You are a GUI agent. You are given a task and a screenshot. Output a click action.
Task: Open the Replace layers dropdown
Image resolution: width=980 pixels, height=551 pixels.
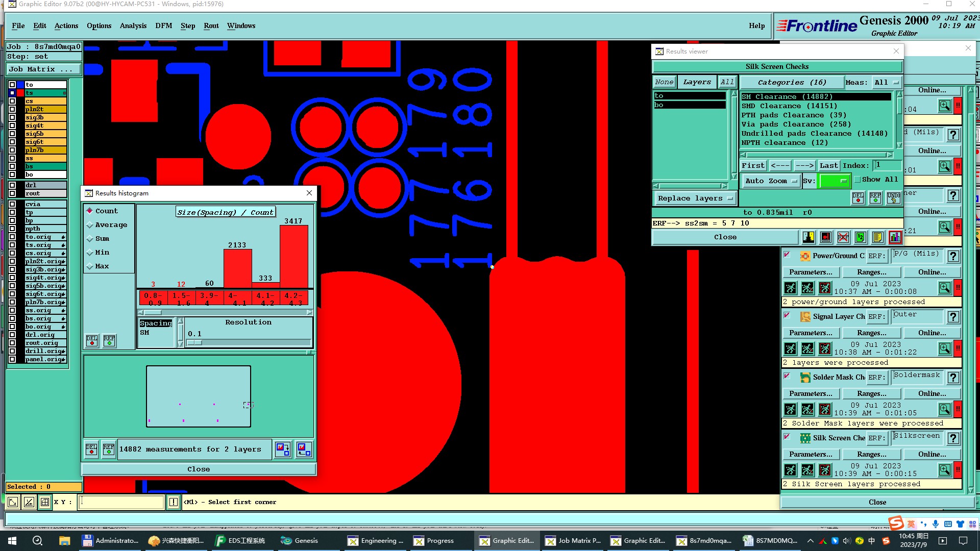point(695,198)
